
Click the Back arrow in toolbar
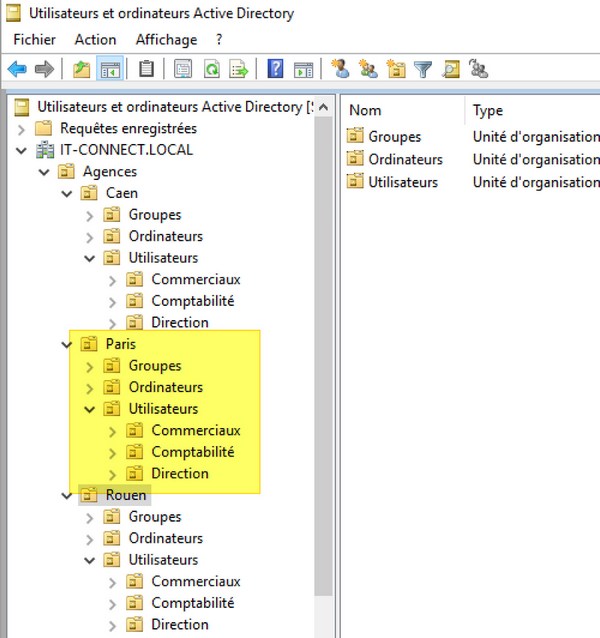pos(17,69)
